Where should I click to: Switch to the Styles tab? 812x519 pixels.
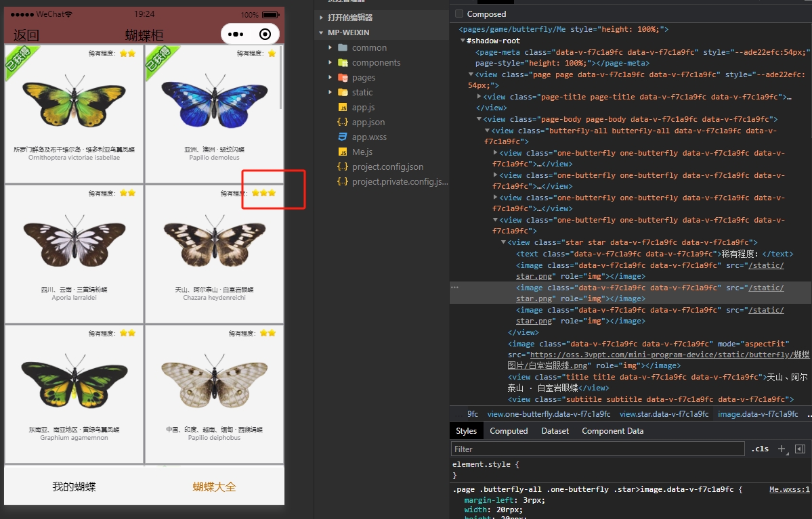click(466, 431)
